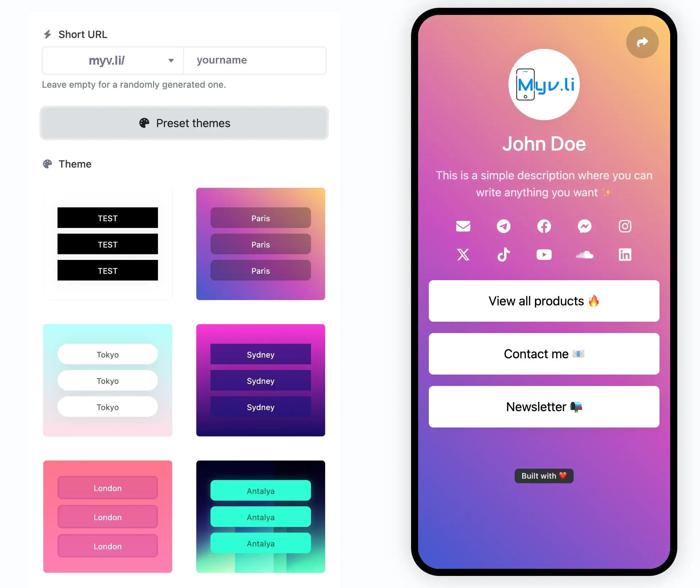Click the View all products button

point(544,301)
